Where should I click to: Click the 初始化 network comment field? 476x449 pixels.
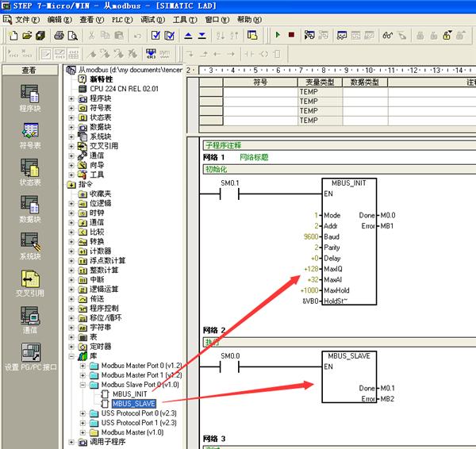point(339,169)
